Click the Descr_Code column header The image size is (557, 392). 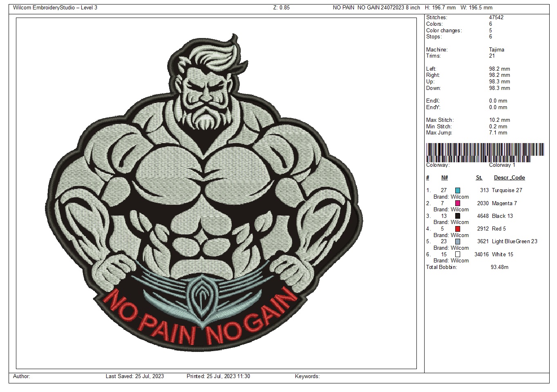(x=509, y=178)
